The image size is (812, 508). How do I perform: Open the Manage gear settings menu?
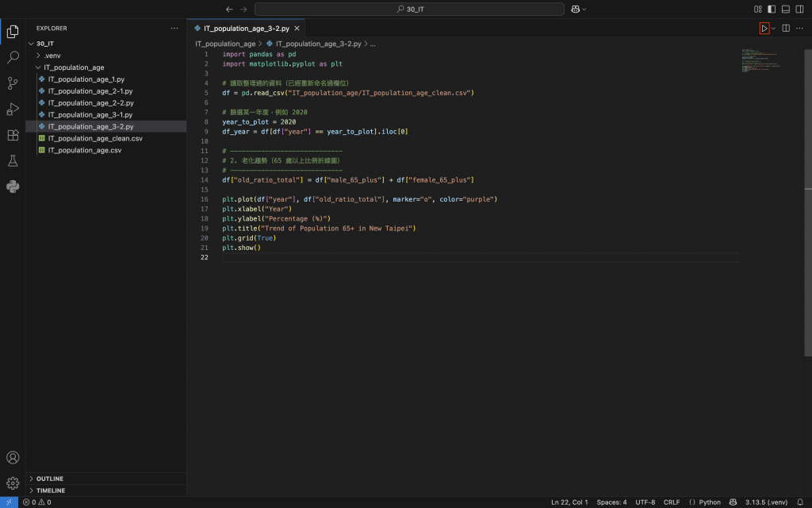(x=13, y=483)
